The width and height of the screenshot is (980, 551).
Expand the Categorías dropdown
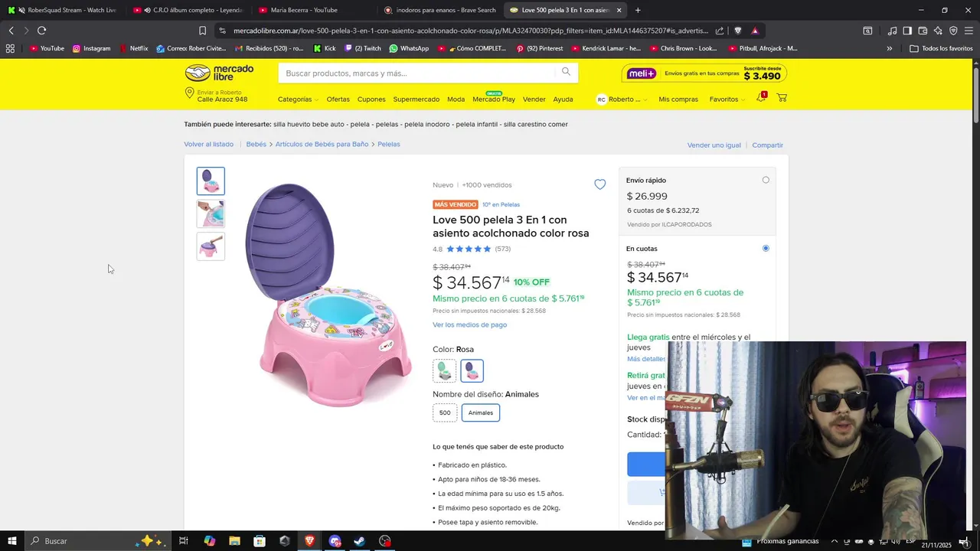pos(298,99)
